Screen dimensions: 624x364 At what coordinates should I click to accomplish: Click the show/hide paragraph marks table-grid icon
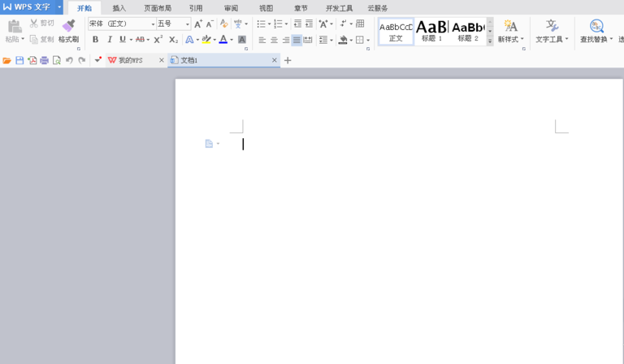click(x=360, y=24)
